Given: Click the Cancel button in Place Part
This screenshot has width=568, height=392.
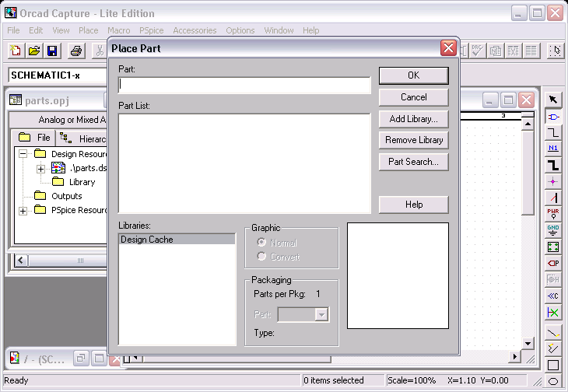Looking at the screenshot, I should pos(414,97).
